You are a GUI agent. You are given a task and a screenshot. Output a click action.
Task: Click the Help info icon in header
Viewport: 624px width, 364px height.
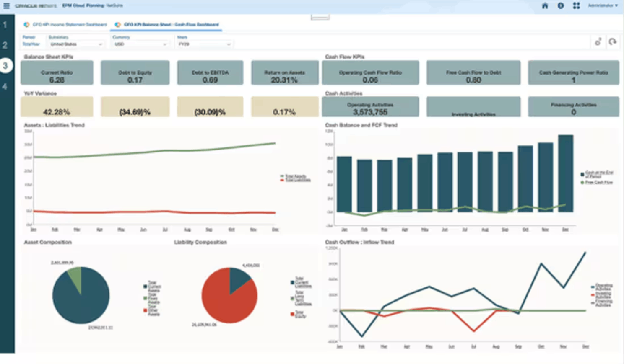point(560,6)
